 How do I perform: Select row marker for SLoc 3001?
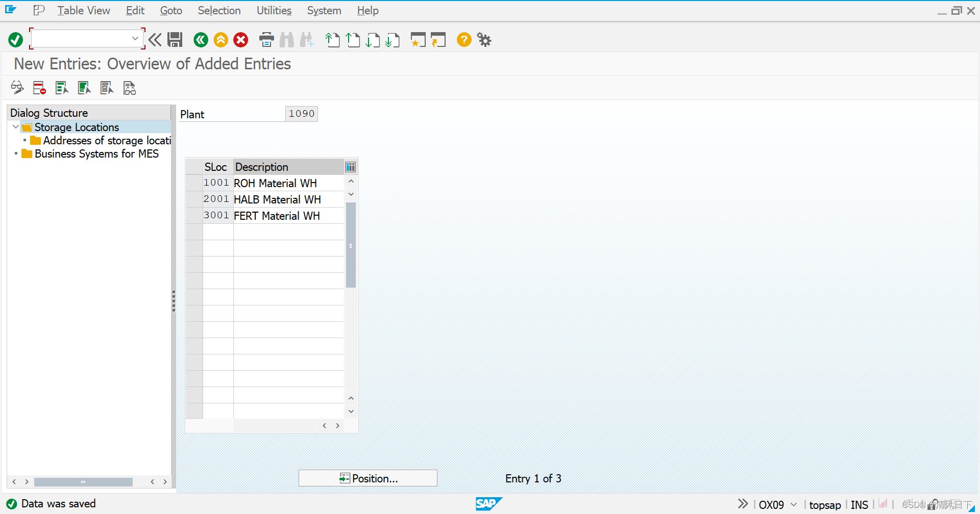194,216
